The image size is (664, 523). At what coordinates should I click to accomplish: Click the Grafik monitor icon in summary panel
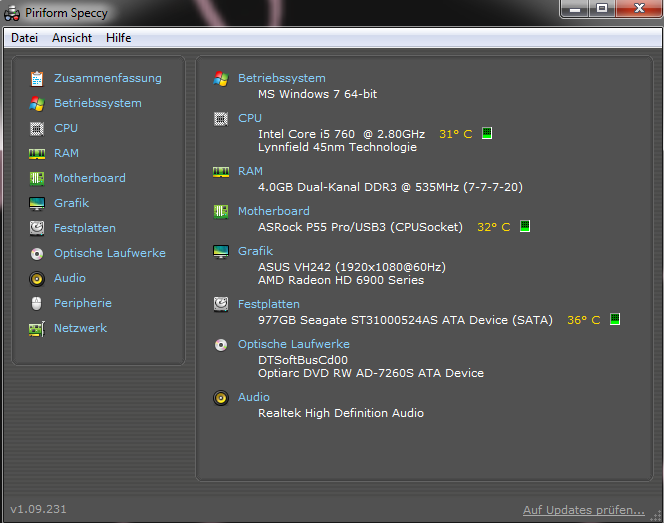pyautogui.click(x=221, y=252)
